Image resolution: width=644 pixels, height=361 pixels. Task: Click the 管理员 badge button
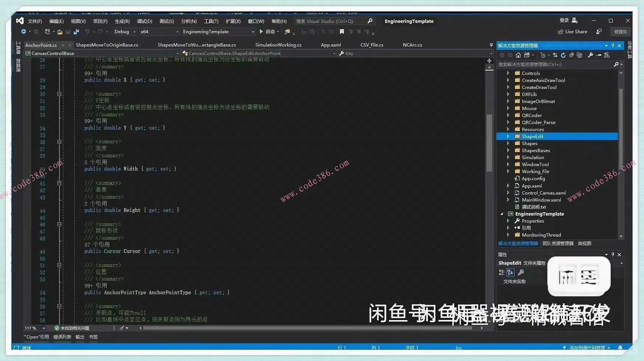click(620, 32)
